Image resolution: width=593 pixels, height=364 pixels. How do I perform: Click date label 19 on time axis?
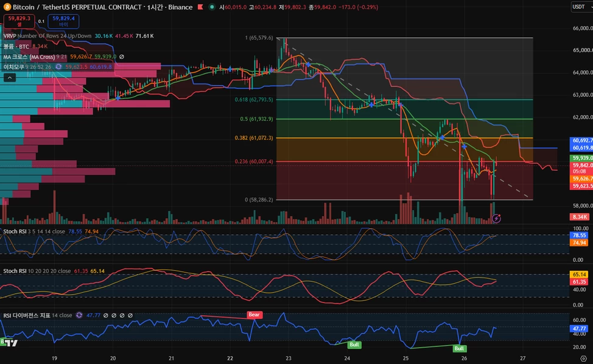click(x=54, y=358)
